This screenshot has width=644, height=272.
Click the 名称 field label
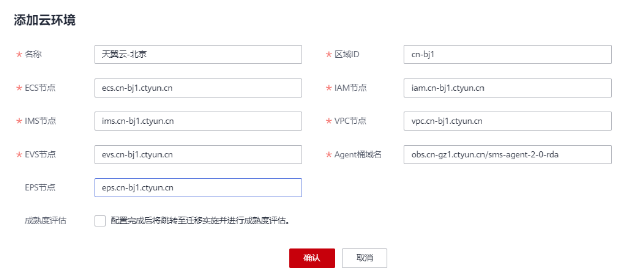click(33, 54)
